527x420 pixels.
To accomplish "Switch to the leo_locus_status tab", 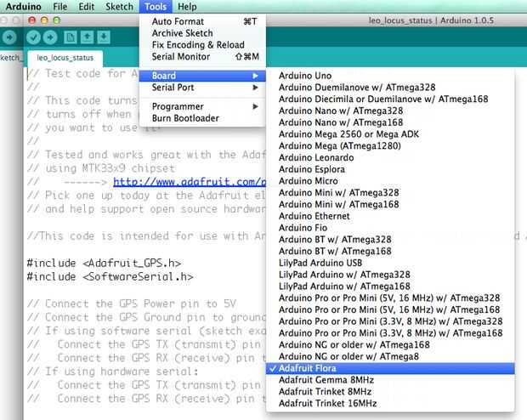I will (65, 58).
